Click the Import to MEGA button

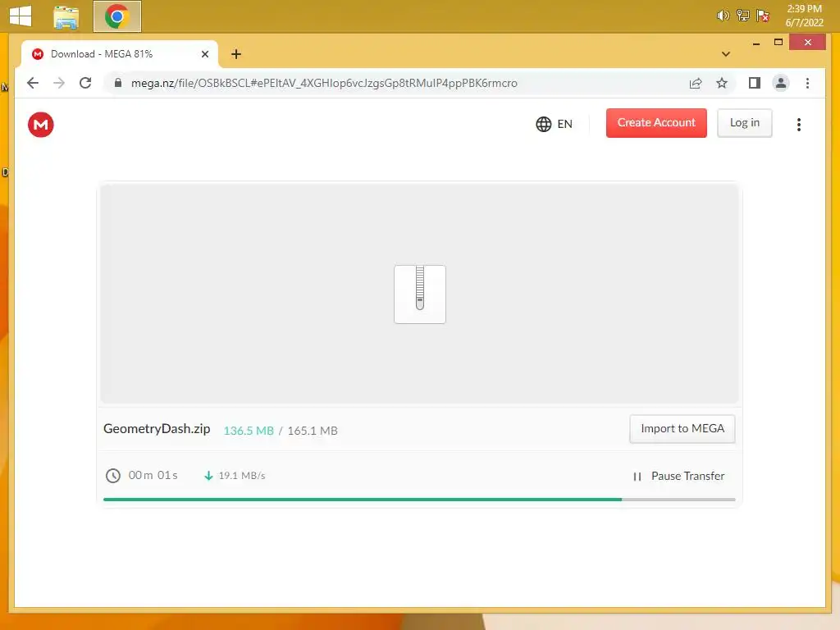[682, 428]
